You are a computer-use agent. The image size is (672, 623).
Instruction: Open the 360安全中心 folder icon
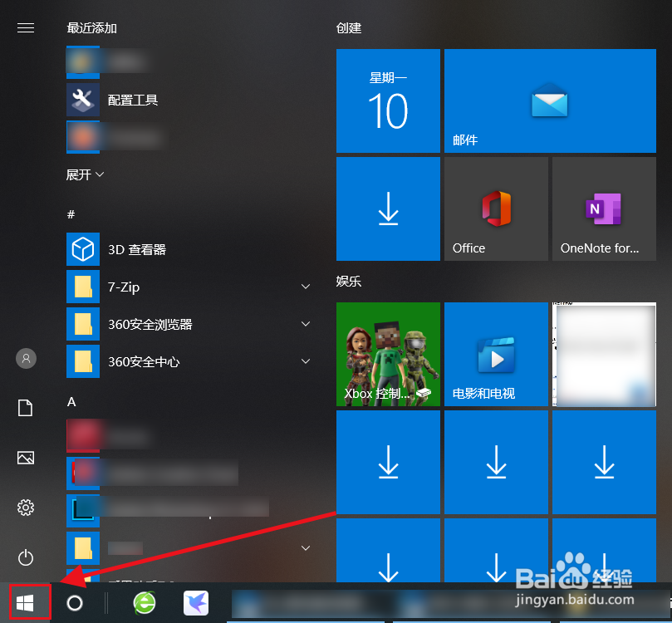click(x=83, y=361)
